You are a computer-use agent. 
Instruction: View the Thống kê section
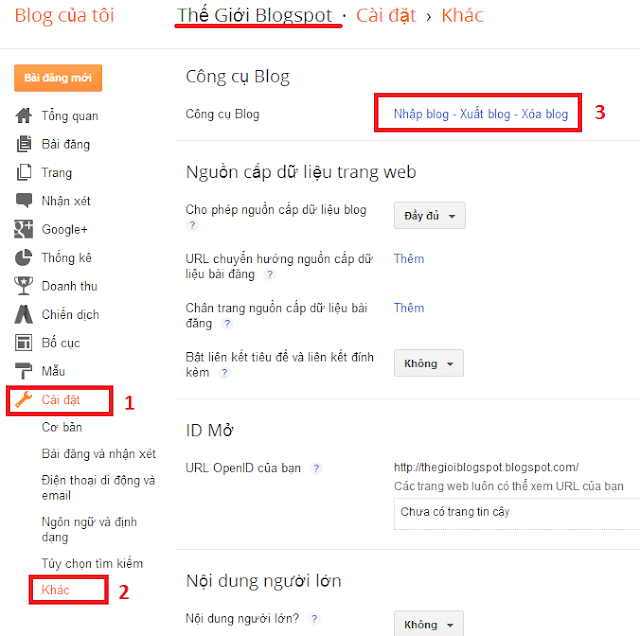[67, 258]
